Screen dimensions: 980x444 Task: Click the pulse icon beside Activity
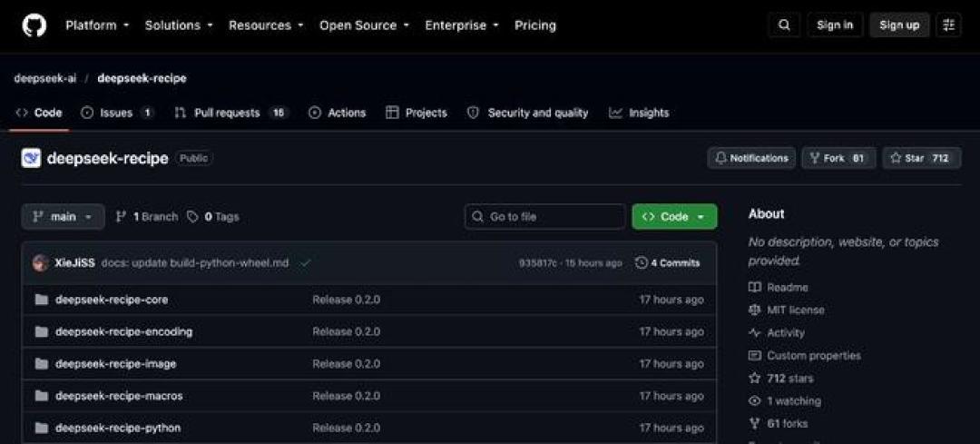click(754, 332)
